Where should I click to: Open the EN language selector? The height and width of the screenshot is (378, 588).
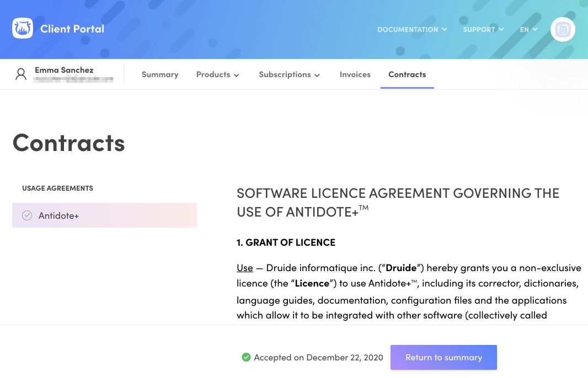tap(528, 30)
